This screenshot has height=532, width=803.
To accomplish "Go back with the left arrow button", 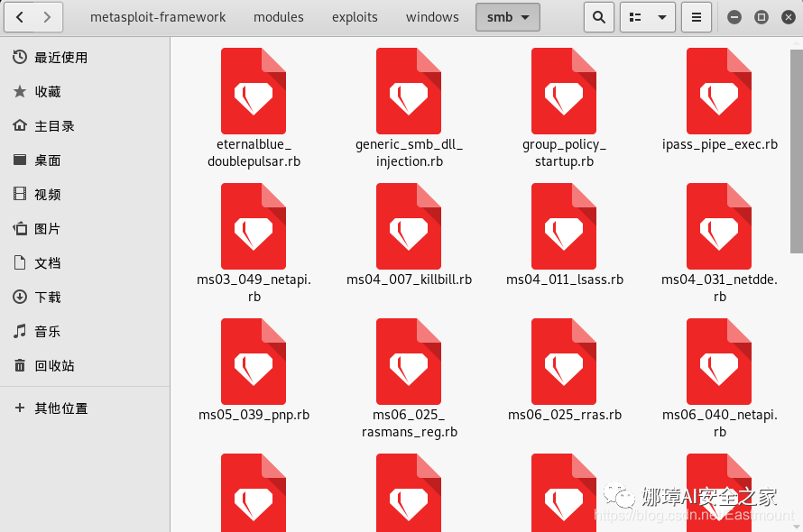I will tap(20, 17).
